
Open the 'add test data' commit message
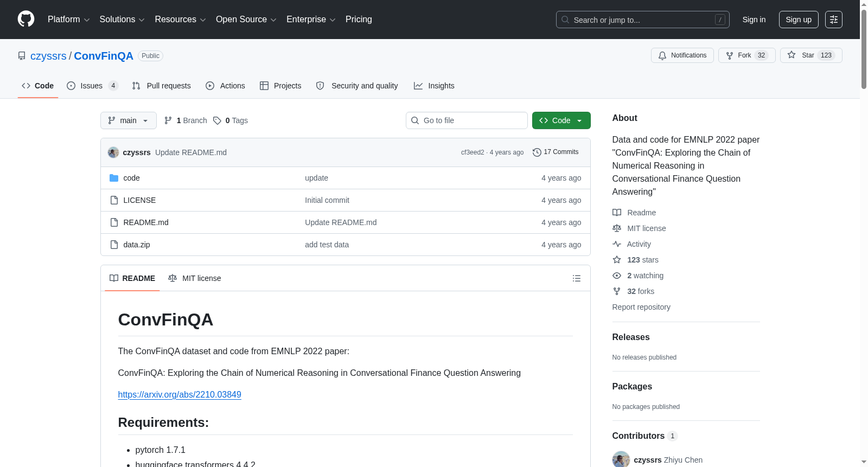(327, 245)
